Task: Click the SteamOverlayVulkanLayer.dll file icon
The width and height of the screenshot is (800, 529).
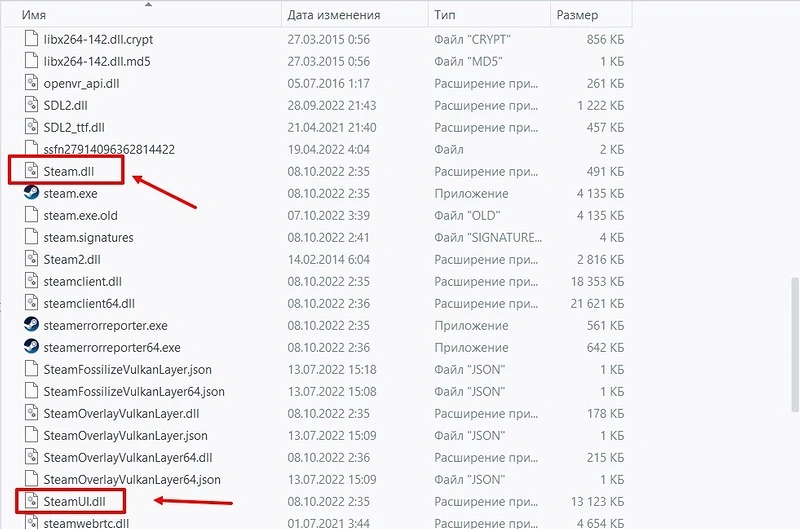Action: point(31,413)
